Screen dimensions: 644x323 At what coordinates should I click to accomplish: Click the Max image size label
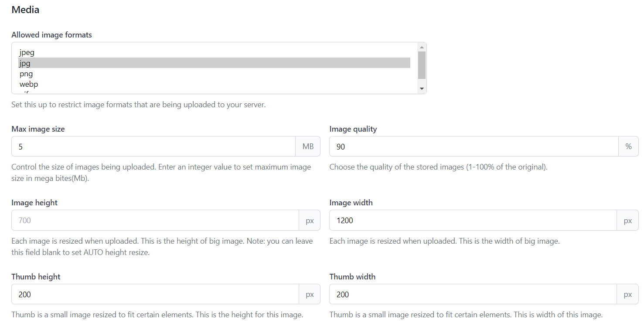(x=38, y=129)
